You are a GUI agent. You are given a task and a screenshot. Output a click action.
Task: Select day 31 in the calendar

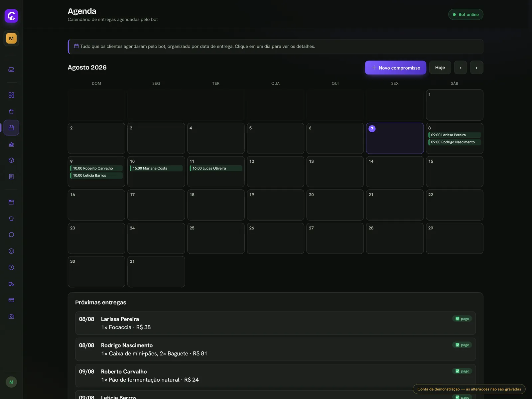156,272
